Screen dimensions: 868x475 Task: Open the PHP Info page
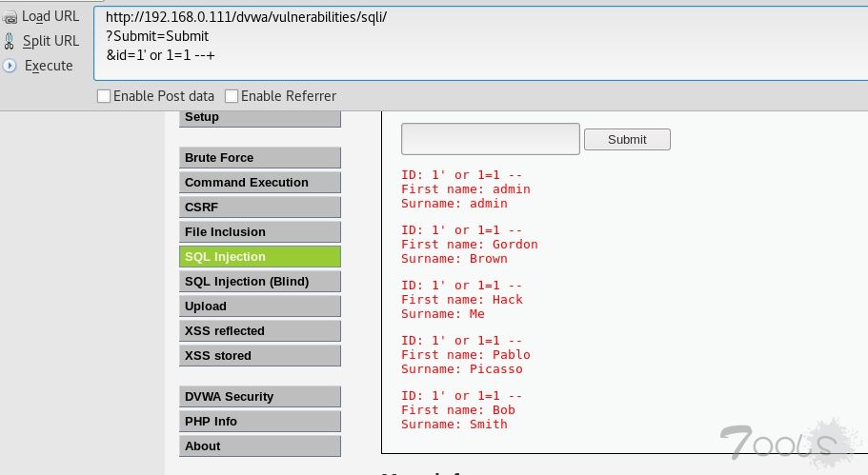[x=259, y=422]
